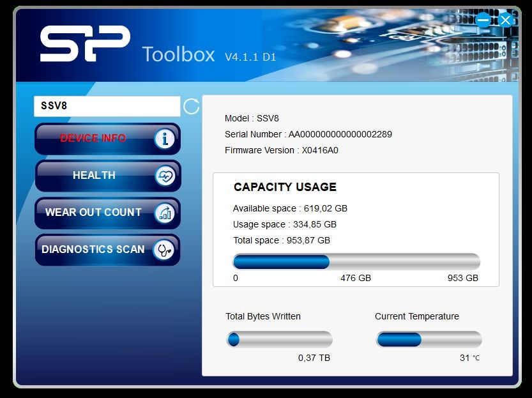Viewport: 532px width, 398px height.
Task: Click the Total Bytes Written bar
Action: [279, 339]
